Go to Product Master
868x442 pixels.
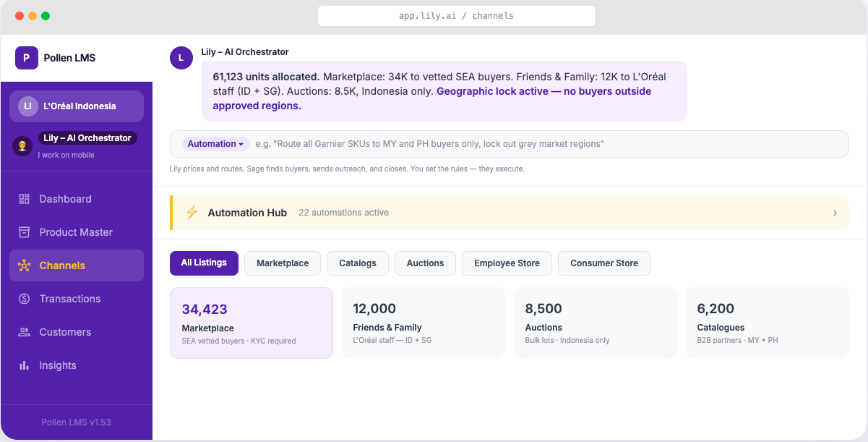click(77, 232)
